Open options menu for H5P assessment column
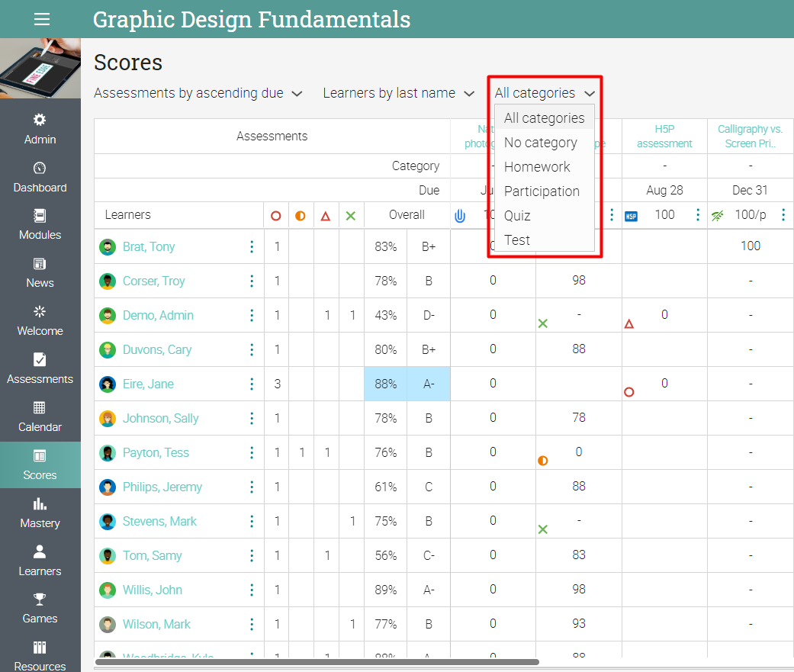This screenshot has width=794, height=672. coord(698,214)
